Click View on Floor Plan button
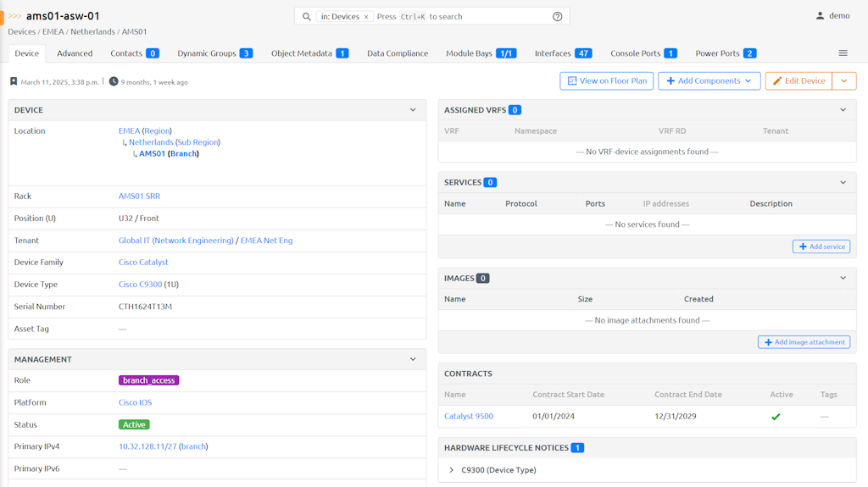The image size is (868, 487). click(x=606, y=80)
